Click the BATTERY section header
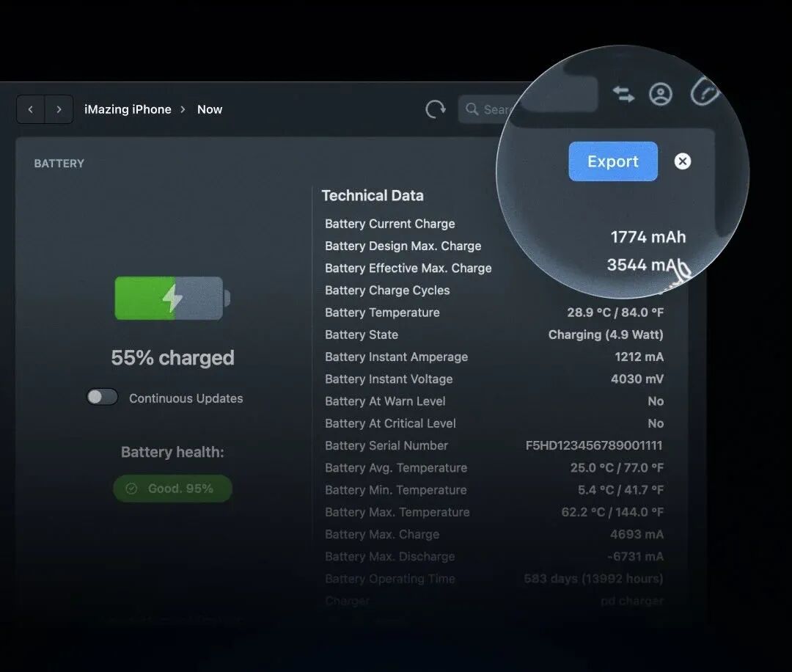792x672 pixels. click(59, 164)
